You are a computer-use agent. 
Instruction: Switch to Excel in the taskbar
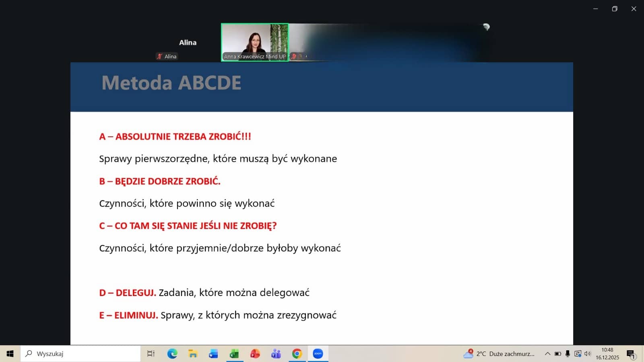234,354
